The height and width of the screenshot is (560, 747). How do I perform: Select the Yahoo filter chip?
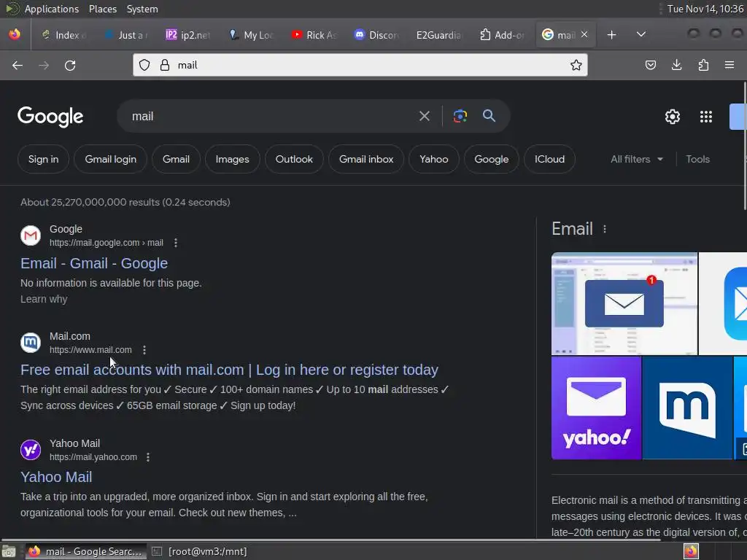click(x=434, y=159)
